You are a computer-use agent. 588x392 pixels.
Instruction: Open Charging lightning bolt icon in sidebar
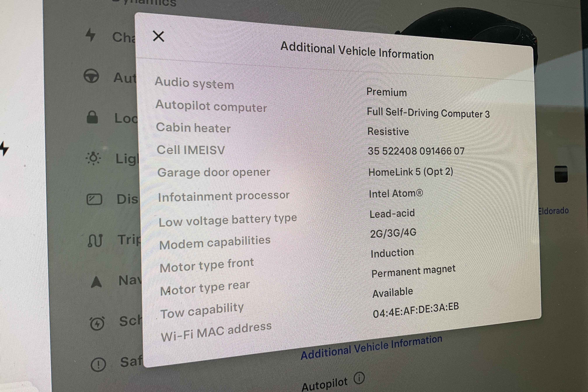click(x=90, y=35)
